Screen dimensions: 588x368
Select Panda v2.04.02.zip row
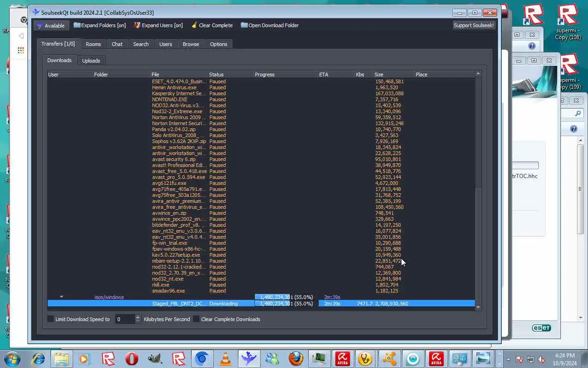point(261,129)
